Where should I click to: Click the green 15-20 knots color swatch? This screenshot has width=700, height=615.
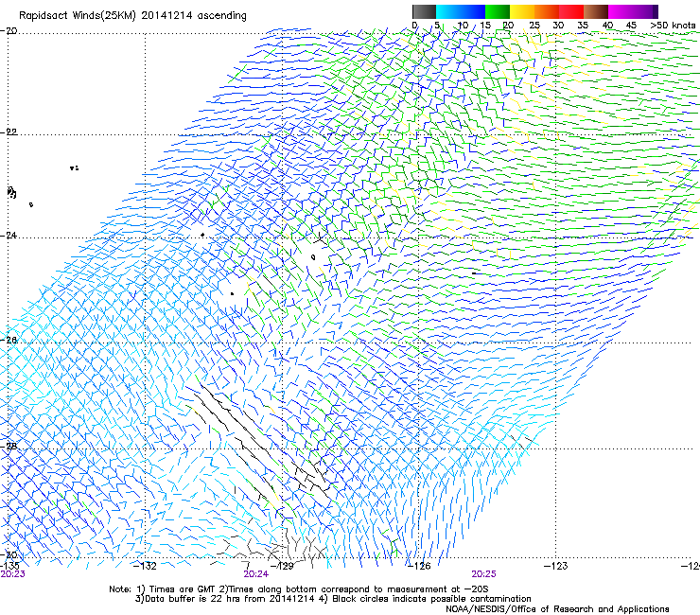click(x=498, y=11)
